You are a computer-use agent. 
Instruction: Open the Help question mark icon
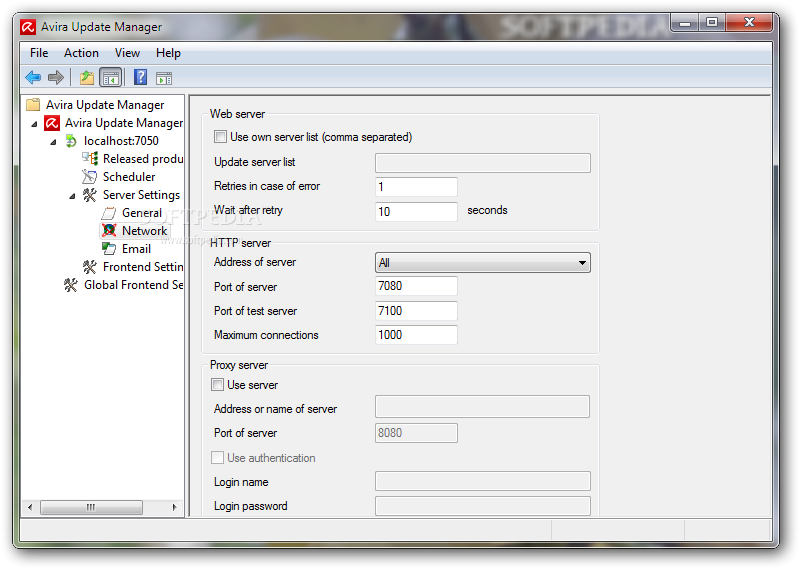[x=140, y=78]
